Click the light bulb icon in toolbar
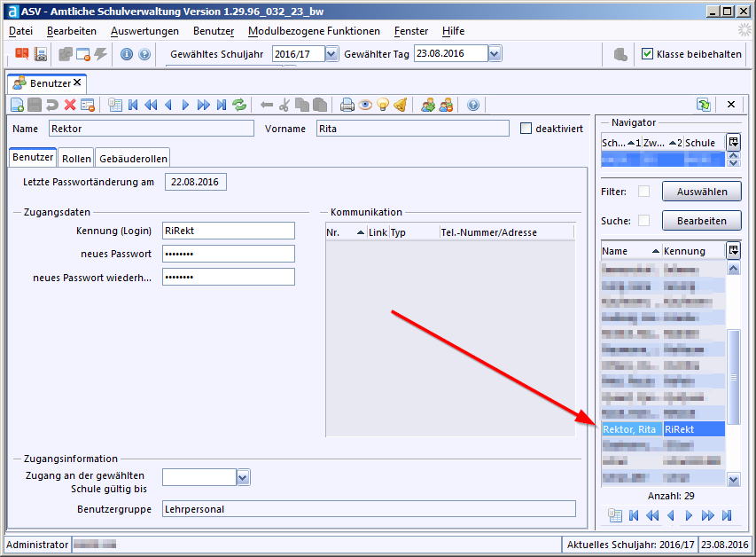This screenshot has width=756, height=557. pyautogui.click(x=383, y=105)
